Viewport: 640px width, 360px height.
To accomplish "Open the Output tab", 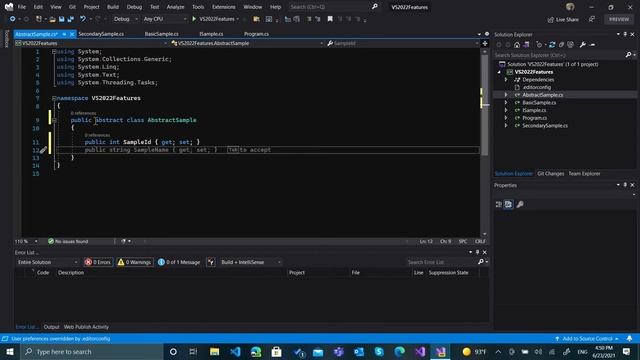I will 51,327.
